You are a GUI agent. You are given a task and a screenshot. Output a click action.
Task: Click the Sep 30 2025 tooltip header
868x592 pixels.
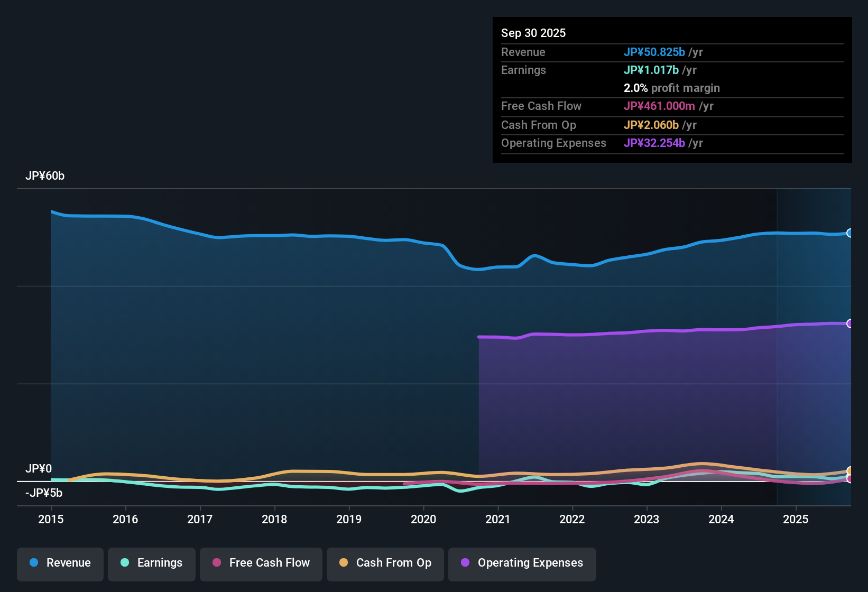coord(533,33)
